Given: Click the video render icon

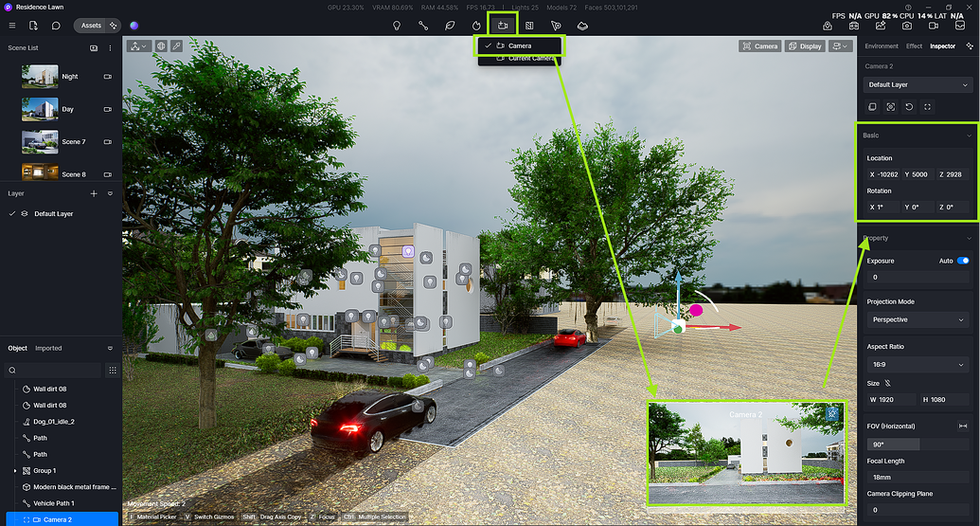Looking at the screenshot, I should (934, 26).
